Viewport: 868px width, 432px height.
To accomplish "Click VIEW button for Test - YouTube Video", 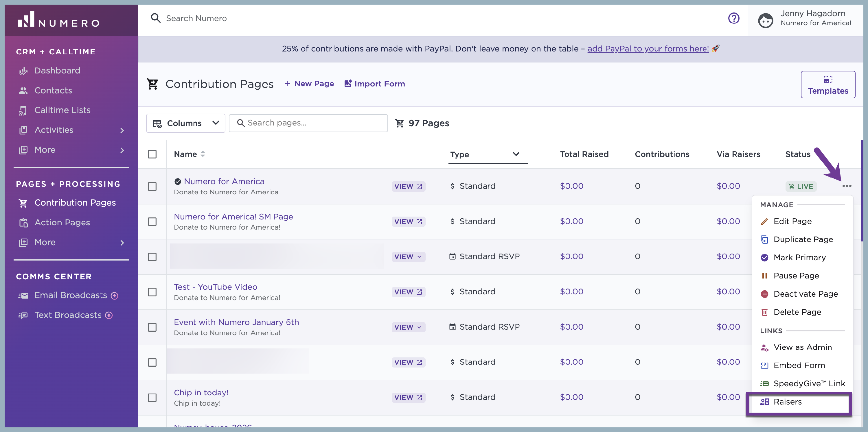I will tap(408, 292).
